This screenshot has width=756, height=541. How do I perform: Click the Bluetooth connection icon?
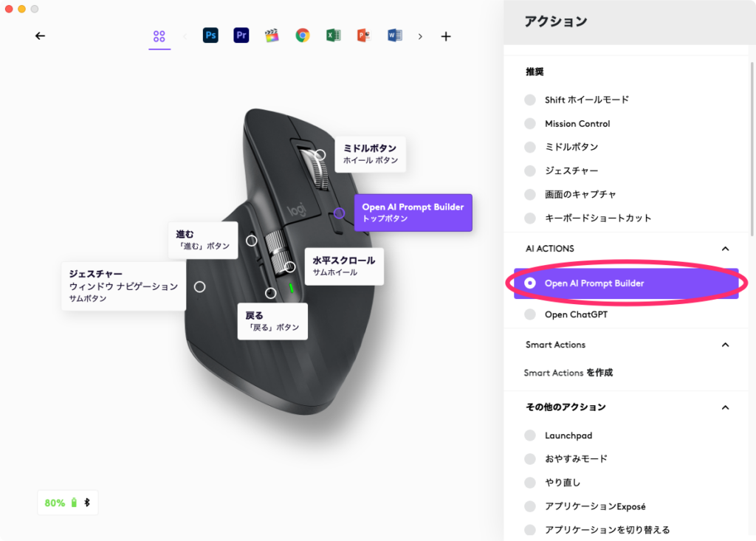tap(87, 503)
